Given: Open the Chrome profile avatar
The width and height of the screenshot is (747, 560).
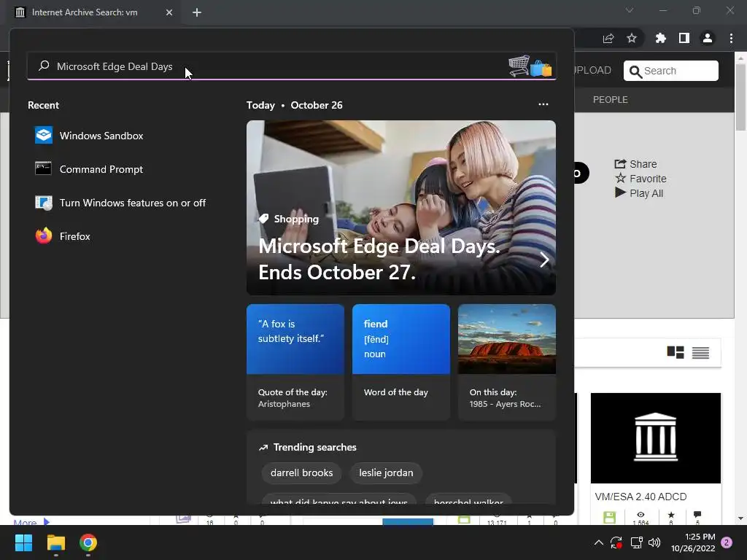Looking at the screenshot, I should click(708, 38).
